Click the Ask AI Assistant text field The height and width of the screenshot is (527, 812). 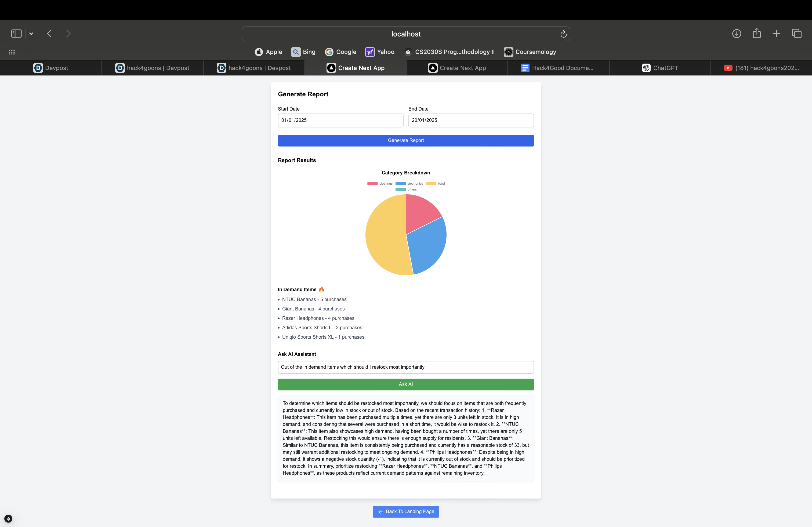click(405, 367)
